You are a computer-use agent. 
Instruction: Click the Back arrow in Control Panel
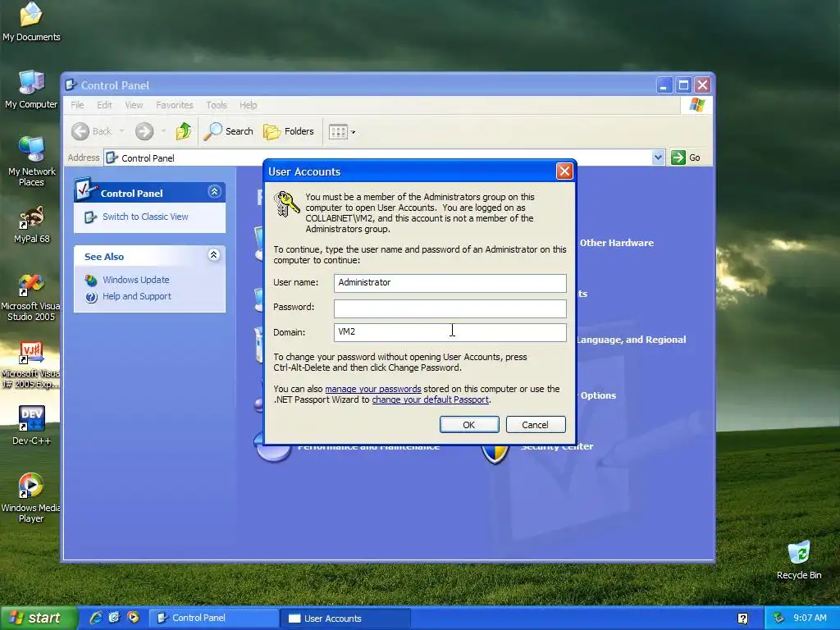tap(80, 131)
